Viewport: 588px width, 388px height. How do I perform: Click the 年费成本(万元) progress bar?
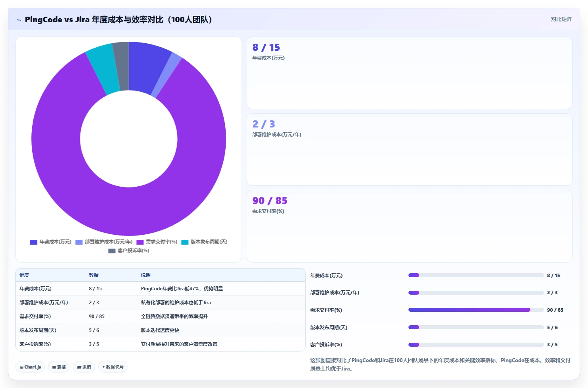(476, 275)
